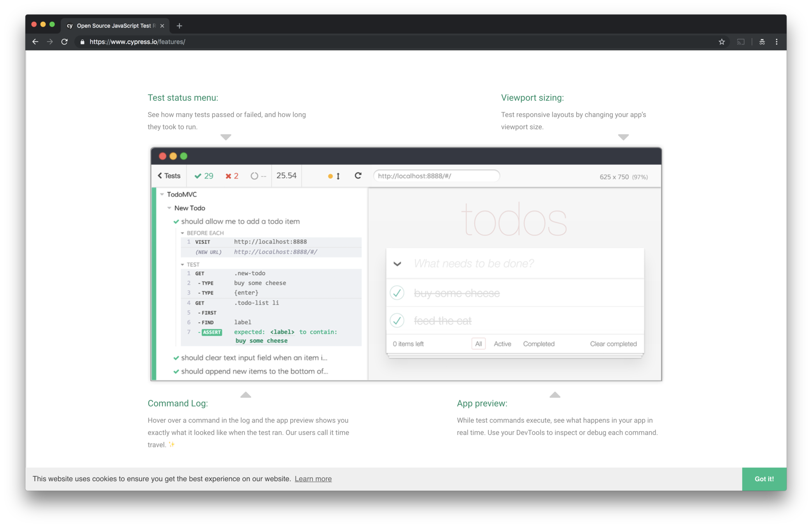Toggle the 'buy some cheese' todo checkmark
This screenshot has width=812, height=527.
click(x=397, y=293)
